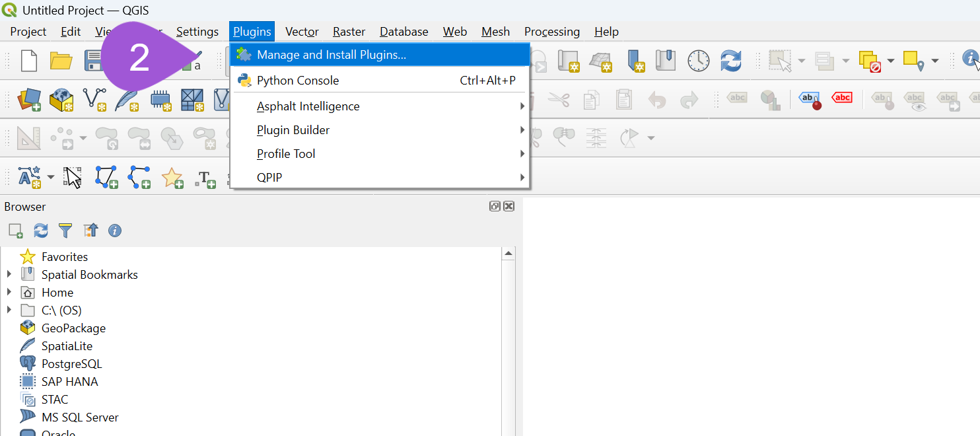Open the Temporal Controller panel
The width and height of the screenshot is (980, 436).
(x=698, y=60)
